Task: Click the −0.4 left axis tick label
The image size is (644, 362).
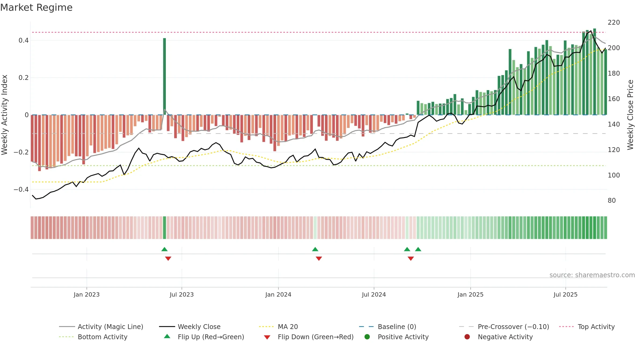Action: [21, 190]
